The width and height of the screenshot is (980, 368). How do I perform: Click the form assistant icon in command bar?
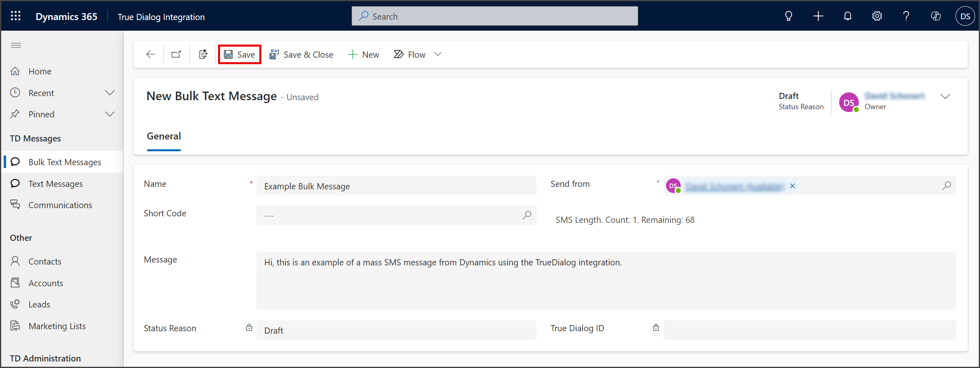(203, 54)
